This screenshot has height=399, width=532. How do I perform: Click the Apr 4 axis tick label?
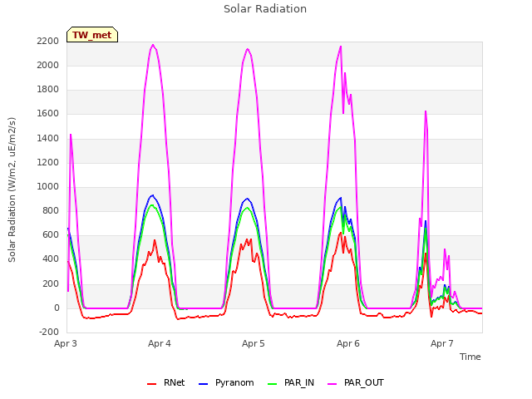pyautogui.click(x=160, y=343)
